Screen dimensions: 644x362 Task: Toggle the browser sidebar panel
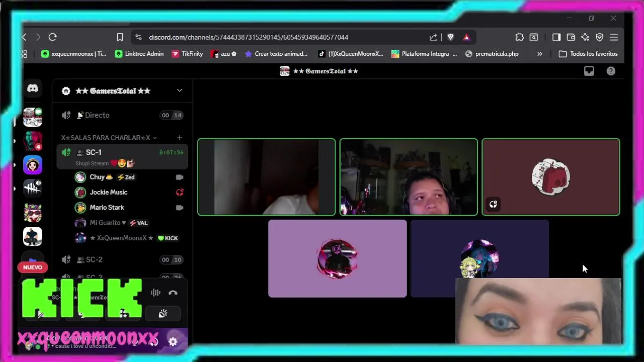point(556,37)
